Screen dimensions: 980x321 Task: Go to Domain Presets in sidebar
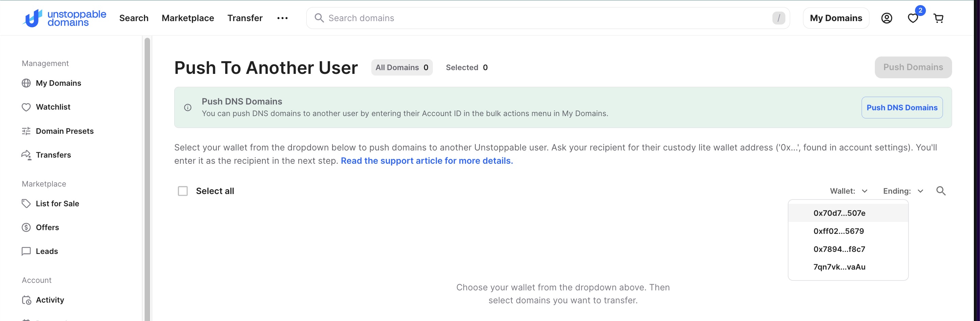pyautogui.click(x=65, y=131)
